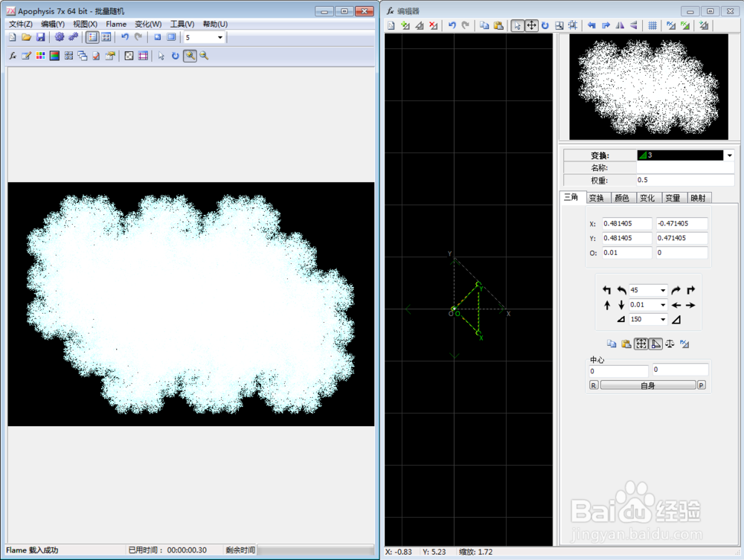The image size is (744, 560).
Task: Activate the zoom out tool
Action: coord(204,57)
